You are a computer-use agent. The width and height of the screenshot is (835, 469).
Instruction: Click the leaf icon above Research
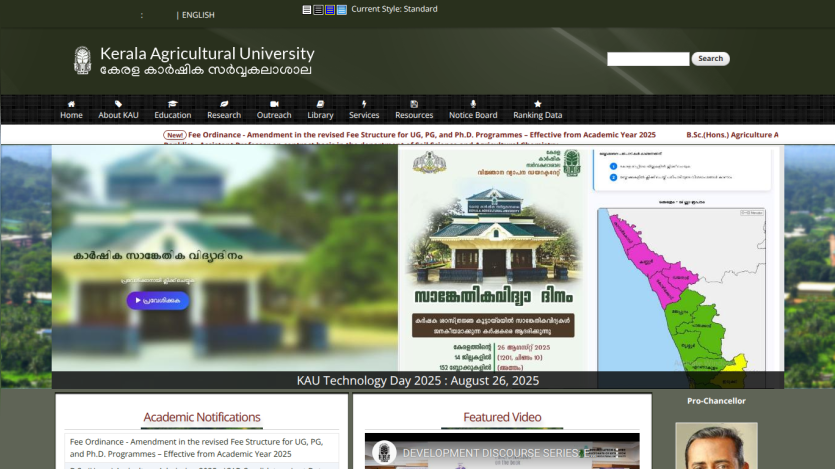coord(224,104)
